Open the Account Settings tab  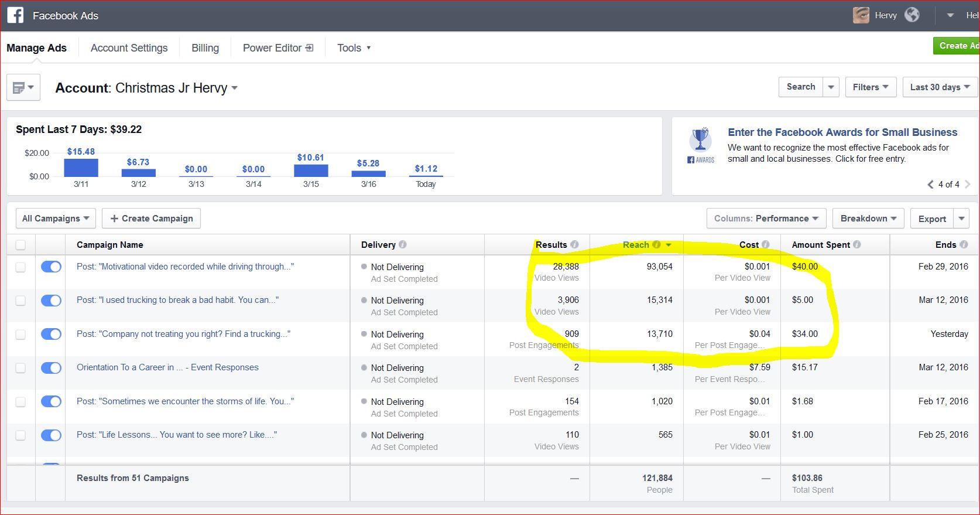129,48
